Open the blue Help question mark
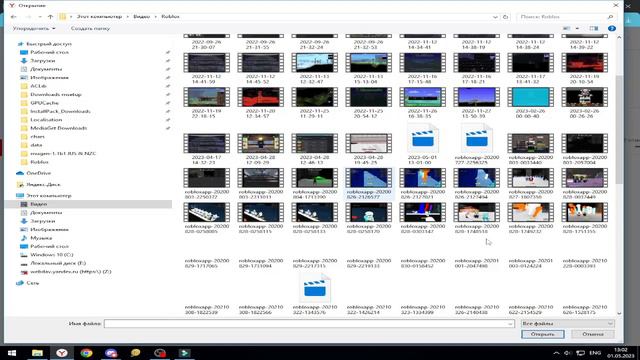This screenshot has height=360, width=640. coord(611,29)
